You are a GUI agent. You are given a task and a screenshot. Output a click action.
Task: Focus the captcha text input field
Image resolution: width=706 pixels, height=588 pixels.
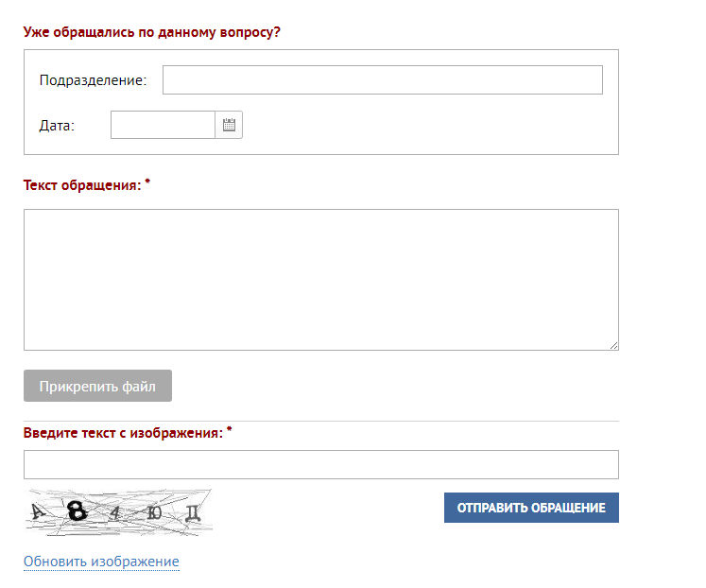[x=321, y=464]
